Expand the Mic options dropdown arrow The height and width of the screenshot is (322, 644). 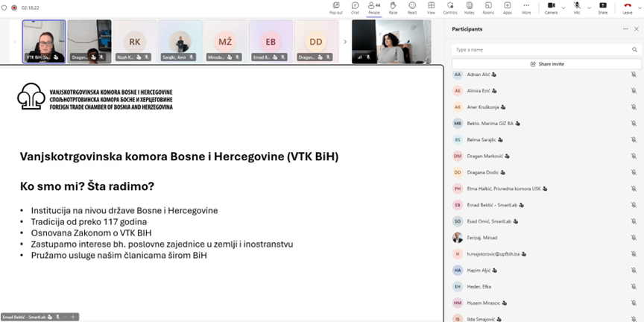[588, 6]
